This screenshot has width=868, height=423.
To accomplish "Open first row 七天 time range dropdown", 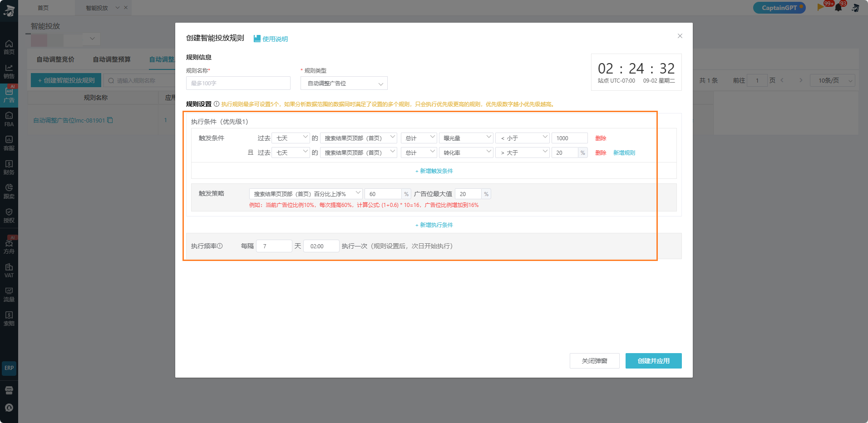I will click(291, 138).
